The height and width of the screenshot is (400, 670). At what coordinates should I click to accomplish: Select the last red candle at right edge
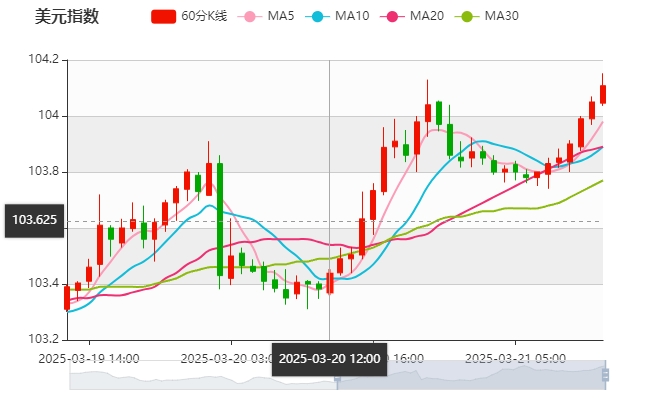coord(603,93)
